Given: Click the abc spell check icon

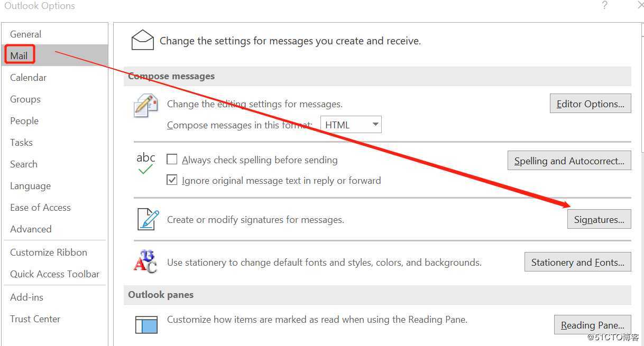Looking at the screenshot, I should pos(145,164).
